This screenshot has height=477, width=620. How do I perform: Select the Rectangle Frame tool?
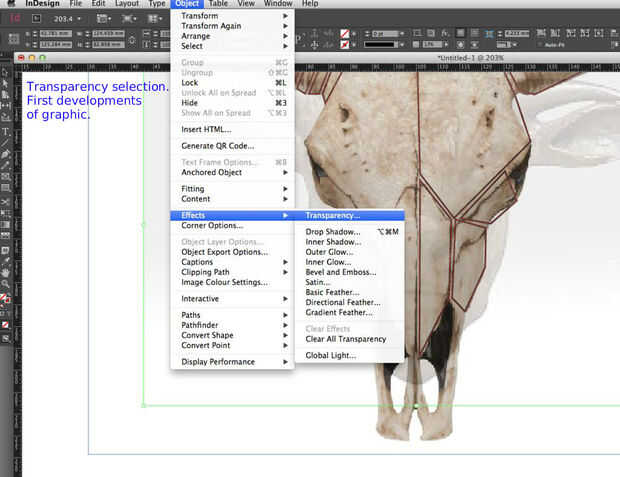tap(5, 176)
